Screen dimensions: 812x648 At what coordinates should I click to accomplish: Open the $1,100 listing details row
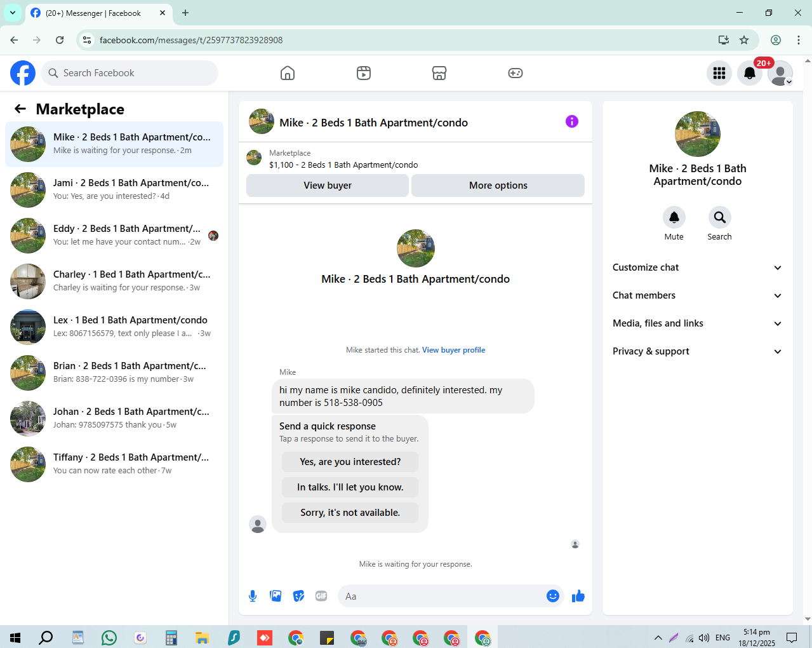(415, 159)
